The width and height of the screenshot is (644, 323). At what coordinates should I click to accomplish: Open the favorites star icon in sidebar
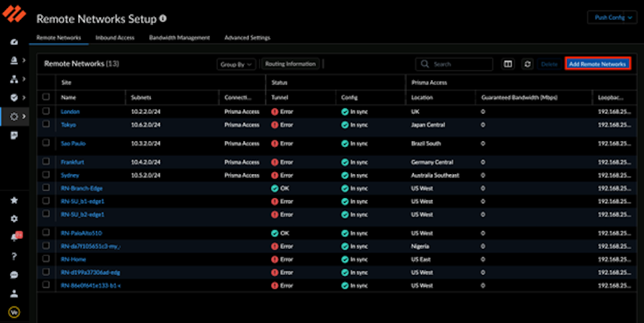point(14,200)
